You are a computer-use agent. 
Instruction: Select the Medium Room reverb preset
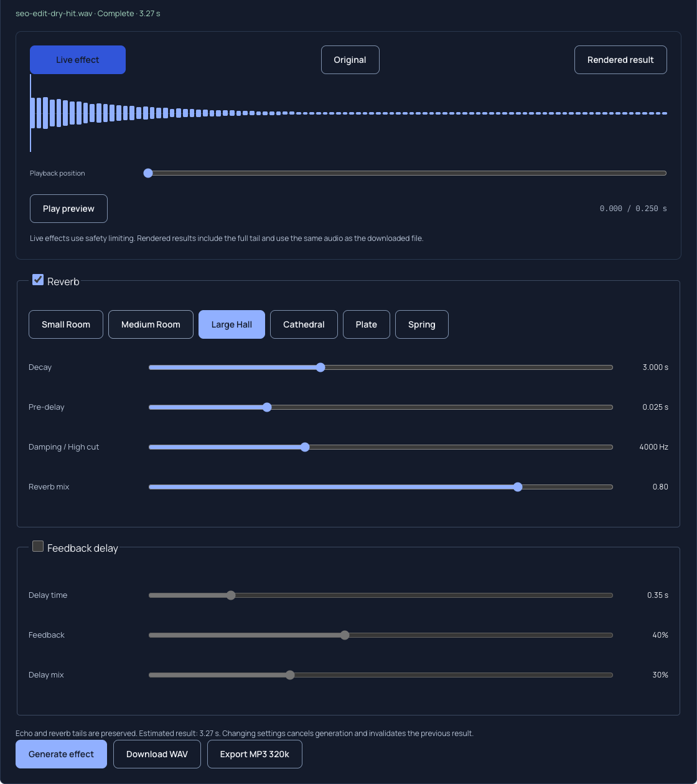pyautogui.click(x=151, y=324)
